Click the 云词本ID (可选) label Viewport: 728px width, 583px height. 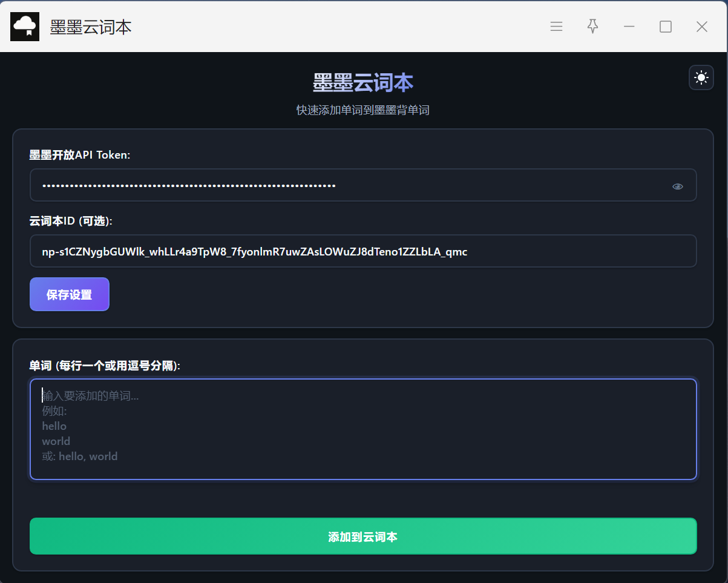click(71, 221)
